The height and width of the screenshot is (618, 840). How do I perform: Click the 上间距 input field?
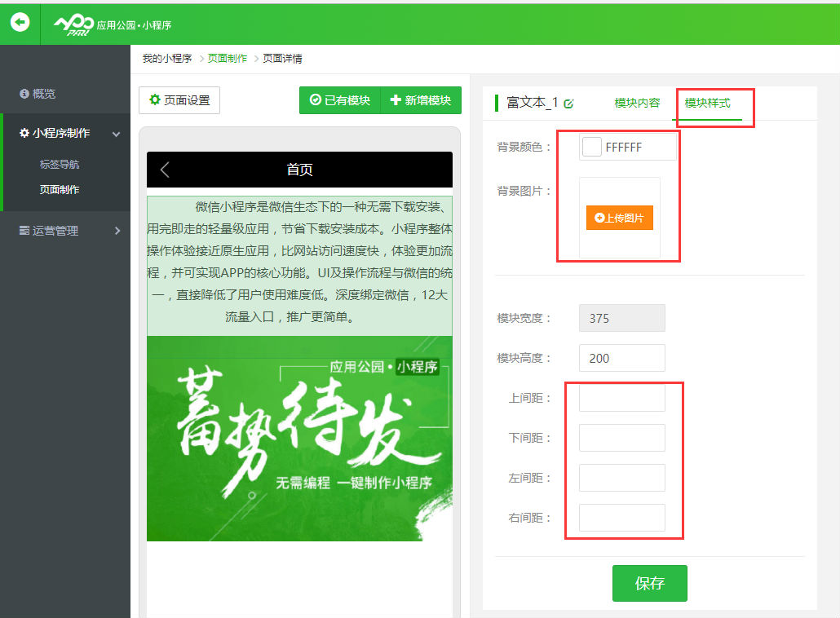(x=621, y=398)
